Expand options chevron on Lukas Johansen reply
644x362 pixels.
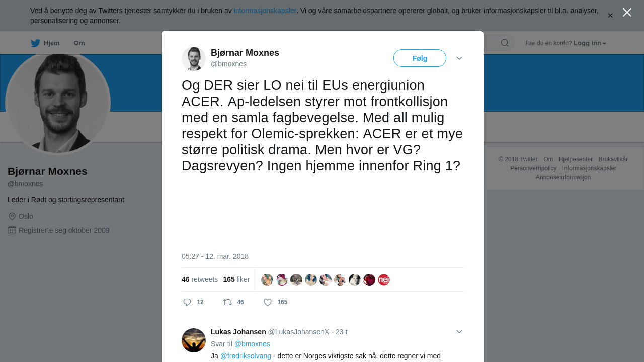459,332
